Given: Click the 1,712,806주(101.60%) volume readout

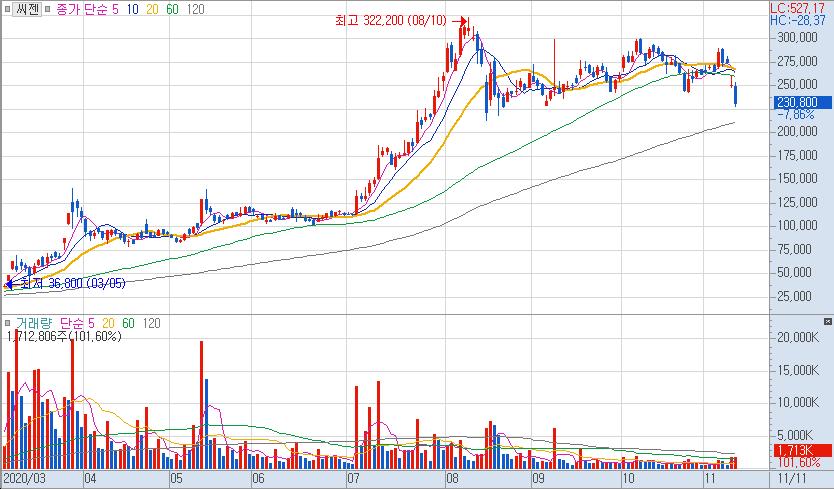Looking at the screenshot, I should [64, 336].
